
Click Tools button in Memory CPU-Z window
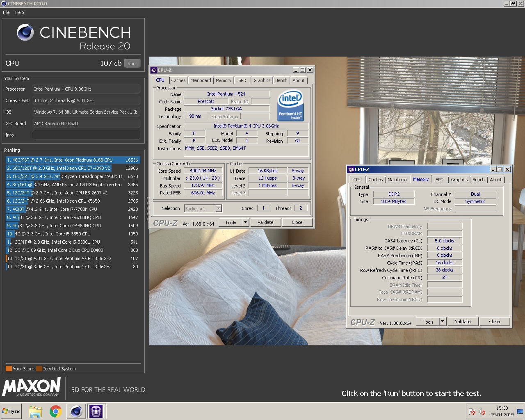click(428, 322)
